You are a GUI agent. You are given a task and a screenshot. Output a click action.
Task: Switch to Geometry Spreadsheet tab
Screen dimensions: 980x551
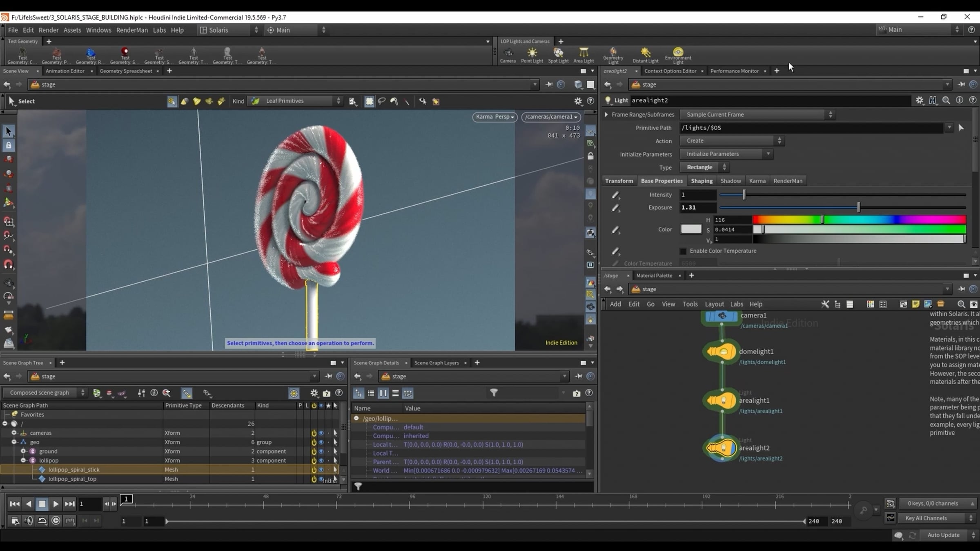(126, 71)
